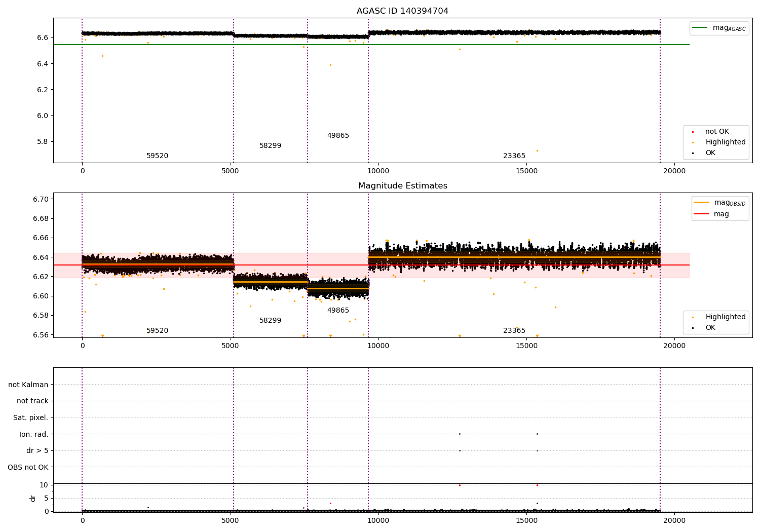Click the 6.0 tick label in top plot
Image resolution: width=760 pixels, height=532 pixels.
point(42,116)
